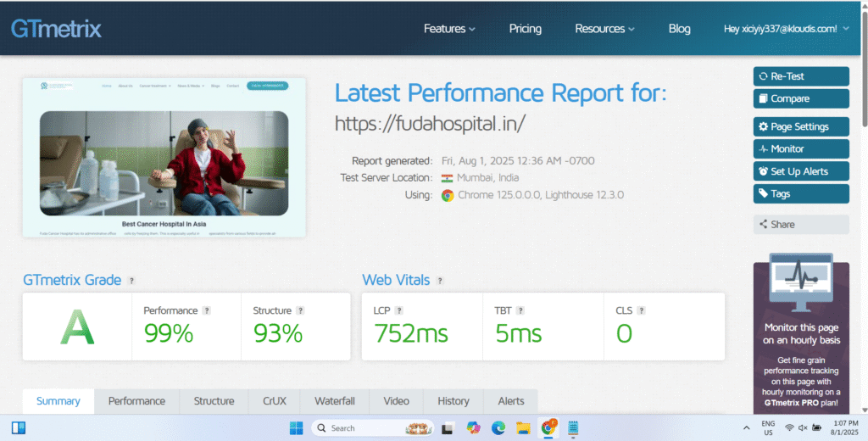
Task: Expand the Resources dropdown menu
Action: point(604,29)
